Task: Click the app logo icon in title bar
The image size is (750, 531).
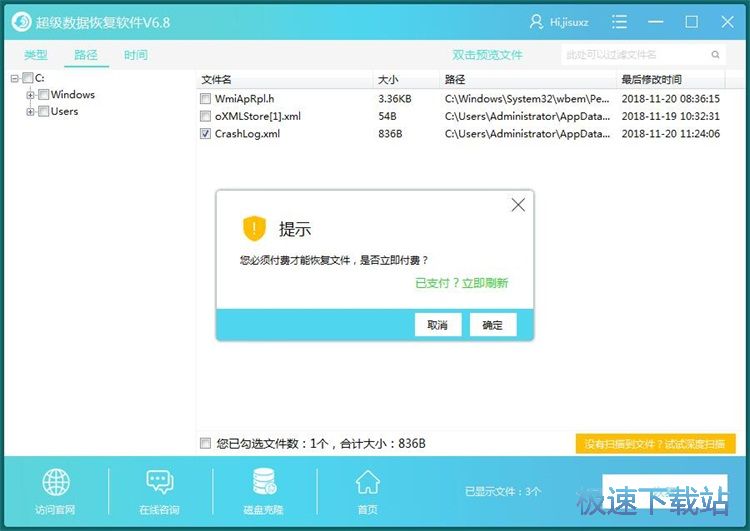Action: (21, 22)
